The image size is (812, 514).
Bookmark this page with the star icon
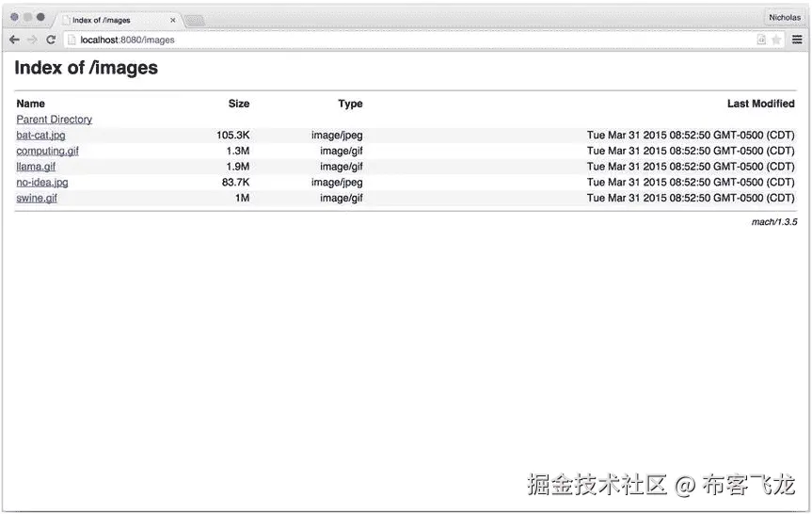click(x=776, y=40)
